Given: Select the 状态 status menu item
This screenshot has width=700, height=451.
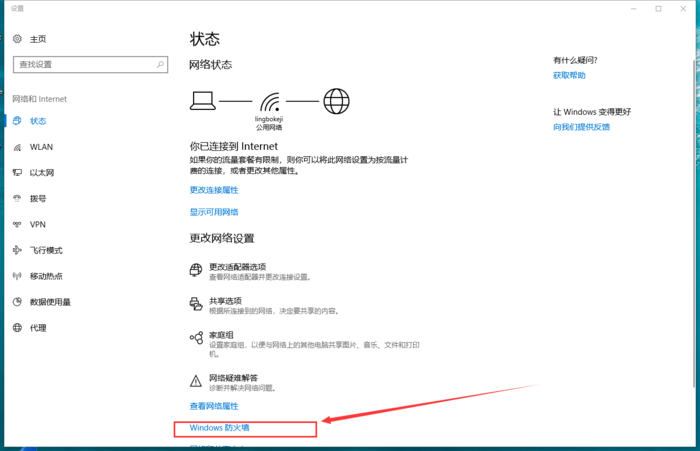Looking at the screenshot, I should click(38, 121).
